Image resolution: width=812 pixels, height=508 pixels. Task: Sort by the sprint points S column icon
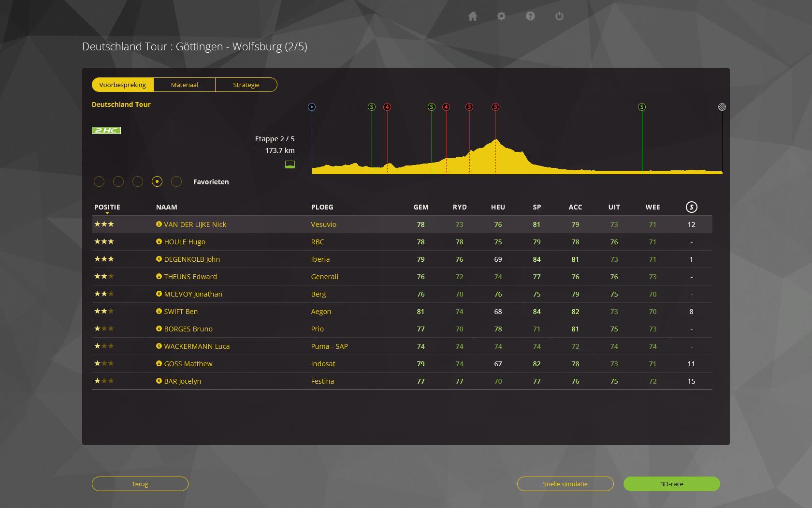pos(691,207)
